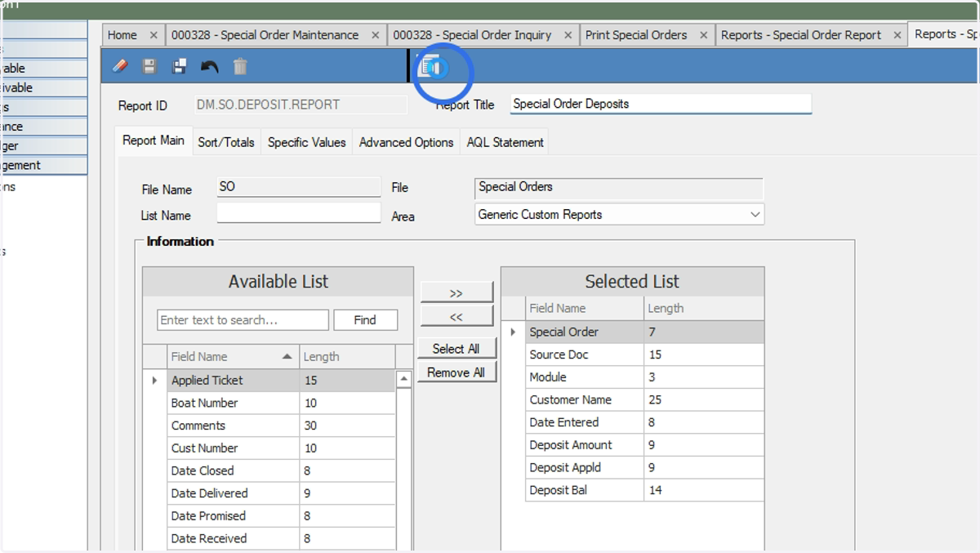980x553 pixels.
Task: Select Cust Number in the Available List
Action: tap(234, 448)
